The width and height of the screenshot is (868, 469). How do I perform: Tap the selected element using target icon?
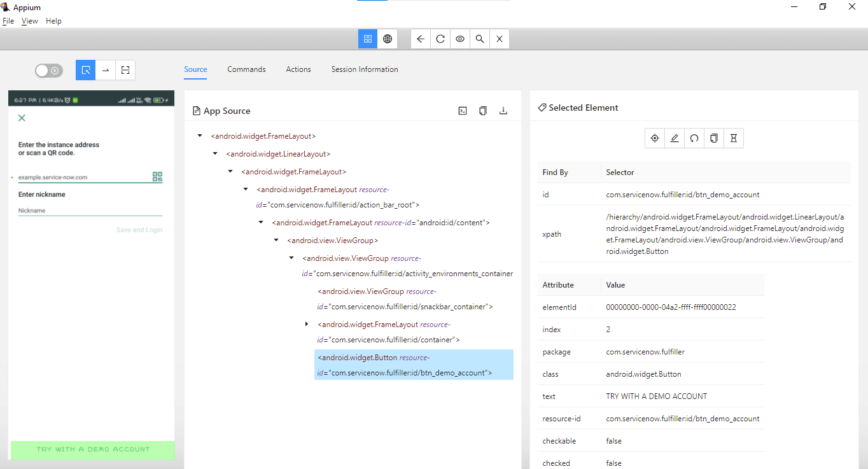pyautogui.click(x=654, y=138)
